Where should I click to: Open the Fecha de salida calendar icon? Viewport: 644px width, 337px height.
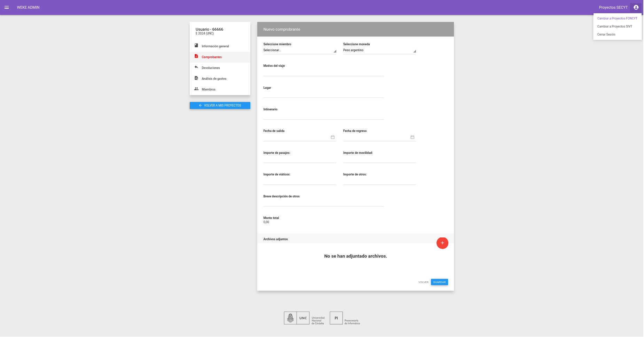(x=333, y=137)
